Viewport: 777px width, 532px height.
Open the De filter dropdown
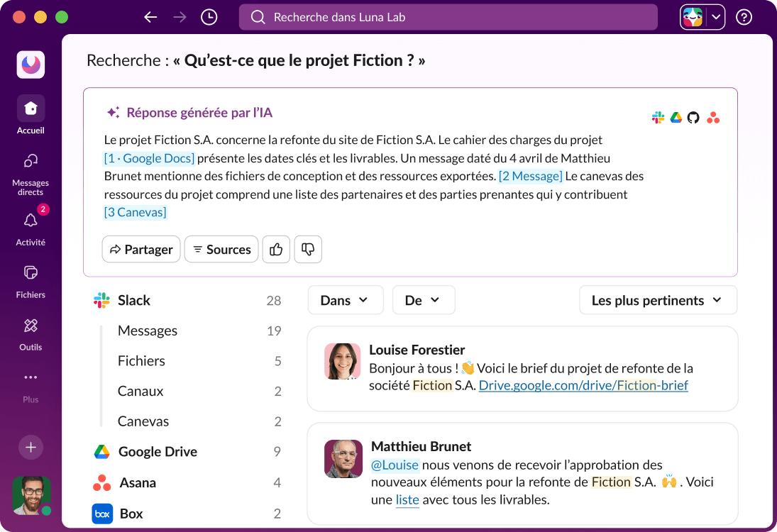pyautogui.click(x=424, y=300)
